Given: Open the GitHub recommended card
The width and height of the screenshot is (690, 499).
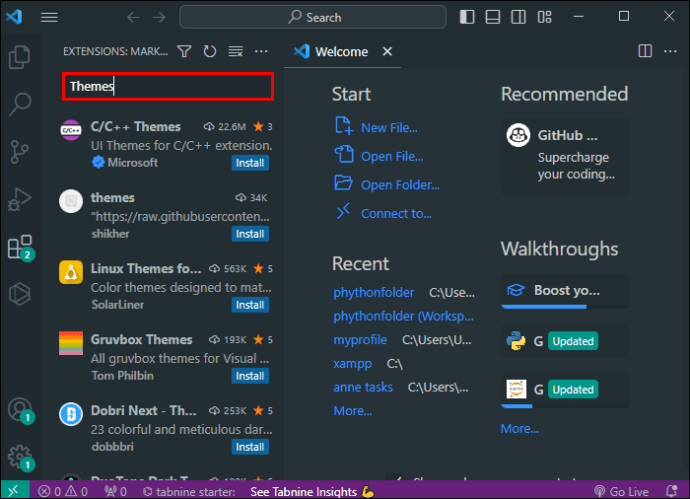Looking at the screenshot, I should tap(565, 156).
